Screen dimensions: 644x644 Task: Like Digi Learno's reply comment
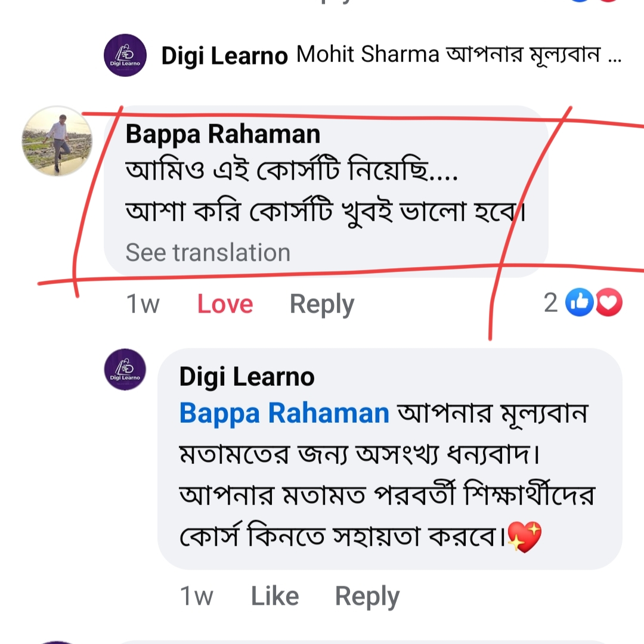point(275,596)
